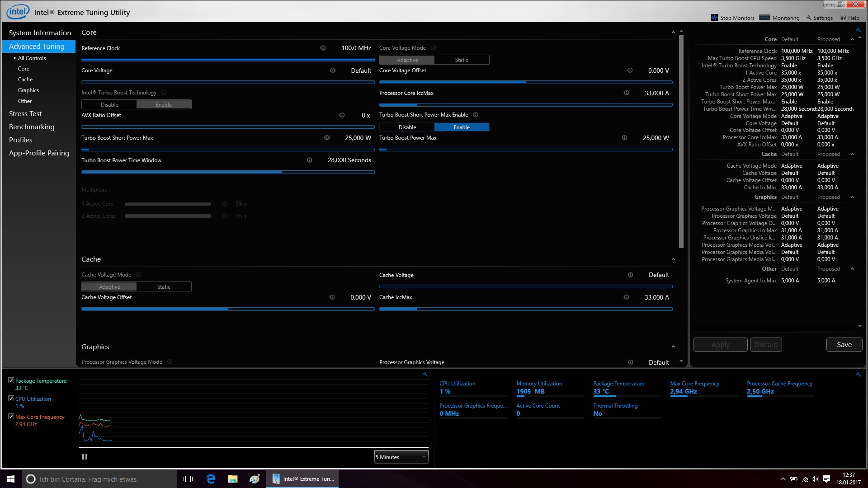This screenshot has width=868, height=488.
Task: Toggle the Max Core Frequency checkbox
Action: tap(11, 417)
